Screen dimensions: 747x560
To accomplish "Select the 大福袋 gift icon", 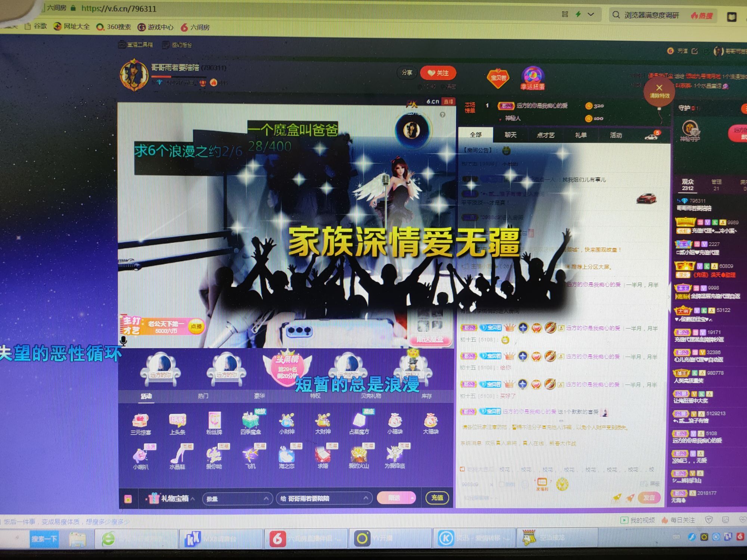I will (x=431, y=420).
